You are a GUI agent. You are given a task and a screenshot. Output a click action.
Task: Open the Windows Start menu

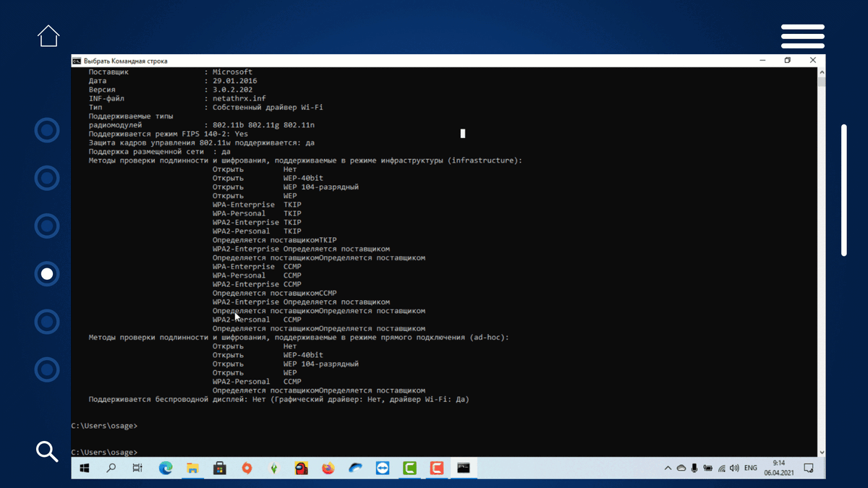pyautogui.click(x=84, y=468)
